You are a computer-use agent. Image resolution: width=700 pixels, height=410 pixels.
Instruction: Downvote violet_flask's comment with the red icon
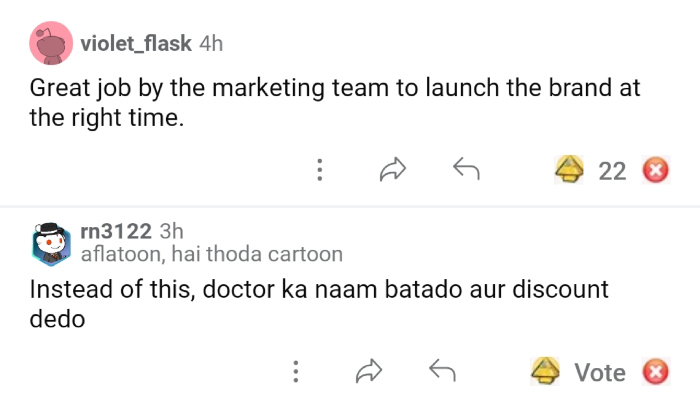tap(655, 171)
